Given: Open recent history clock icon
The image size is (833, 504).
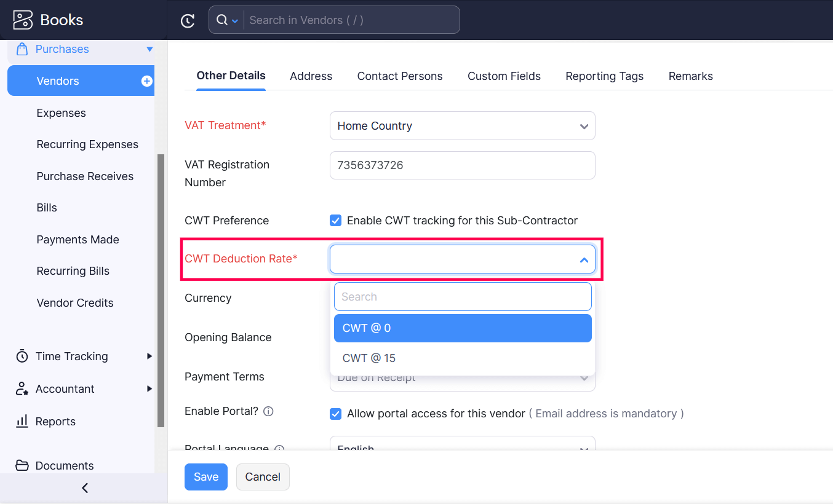Looking at the screenshot, I should point(188,20).
